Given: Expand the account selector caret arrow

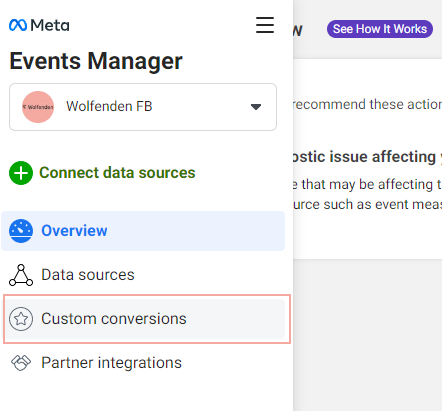Looking at the screenshot, I should tap(256, 107).
